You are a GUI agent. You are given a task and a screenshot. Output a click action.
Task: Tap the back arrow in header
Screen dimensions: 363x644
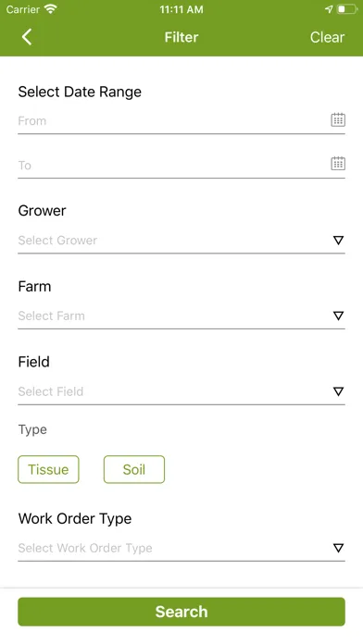point(27,37)
